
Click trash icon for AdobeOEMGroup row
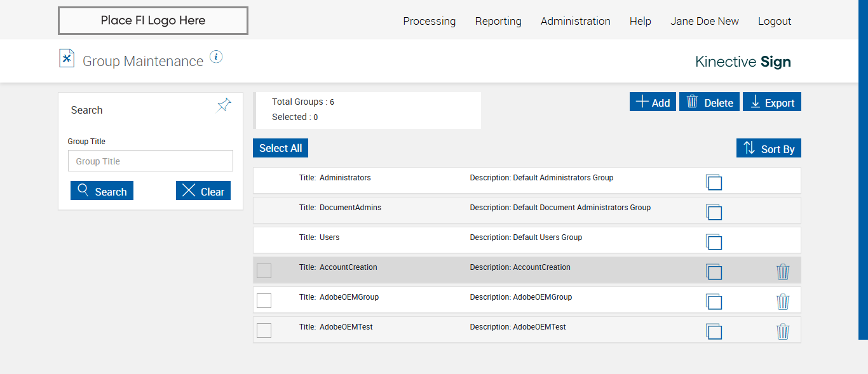click(783, 302)
